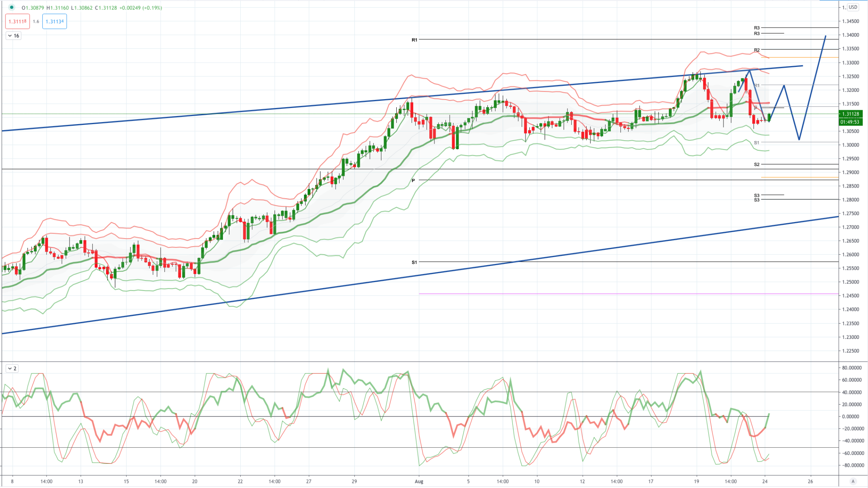Click the P pivot point line
This screenshot has width=868, height=488.
[509, 180]
